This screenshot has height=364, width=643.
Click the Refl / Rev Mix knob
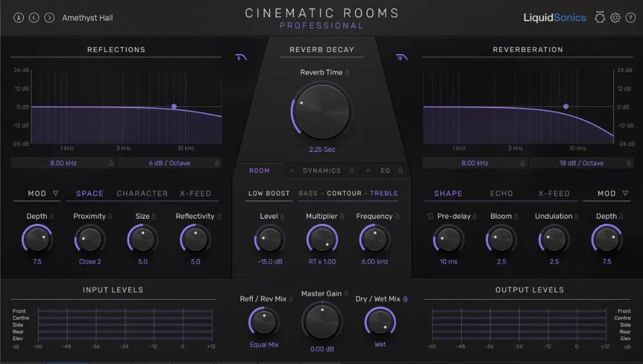click(x=264, y=322)
